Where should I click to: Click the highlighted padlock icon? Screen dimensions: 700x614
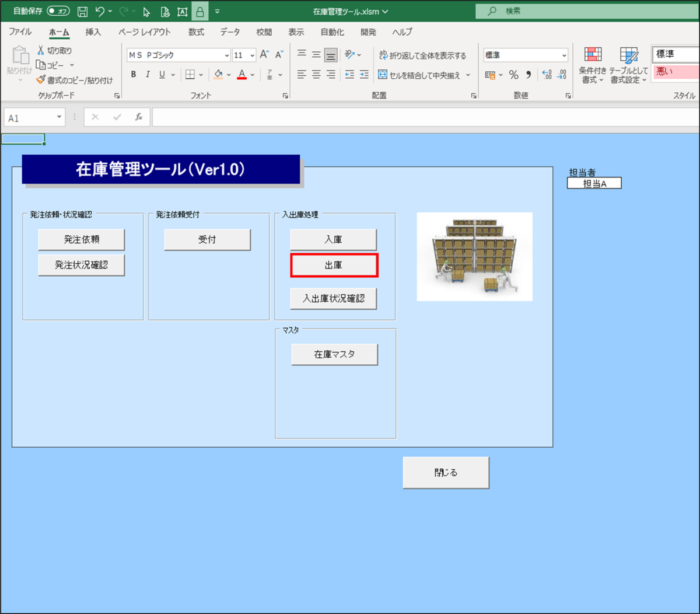pos(199,11)
